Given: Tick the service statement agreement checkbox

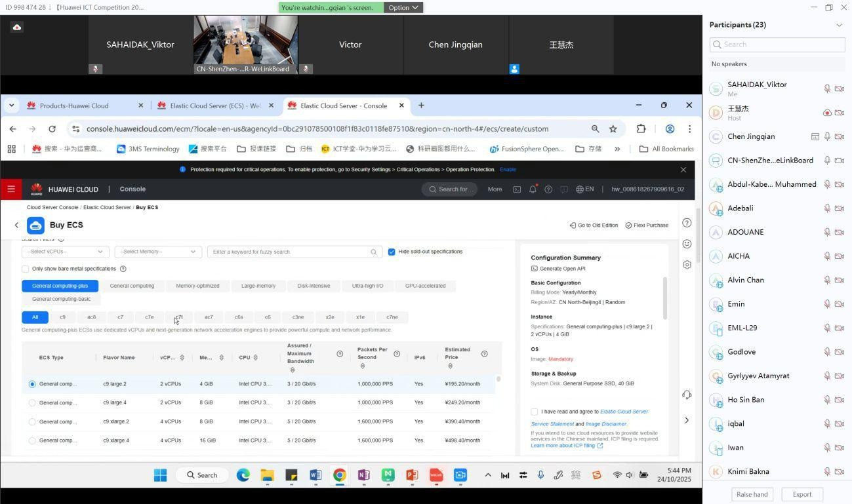Looking at the screenshot, I should coord(535,412).
